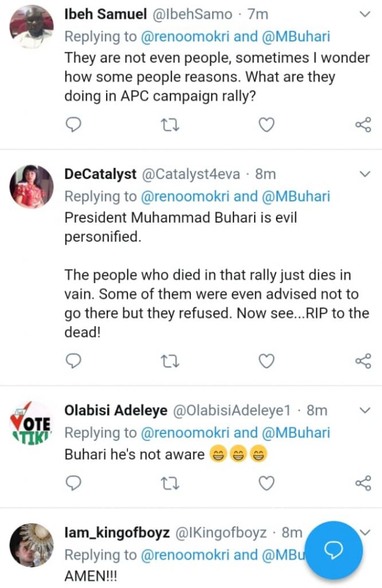Like Ibeh Samuel's tweet
The width and height of the screenshot is (382, 588).
(267, 124)
